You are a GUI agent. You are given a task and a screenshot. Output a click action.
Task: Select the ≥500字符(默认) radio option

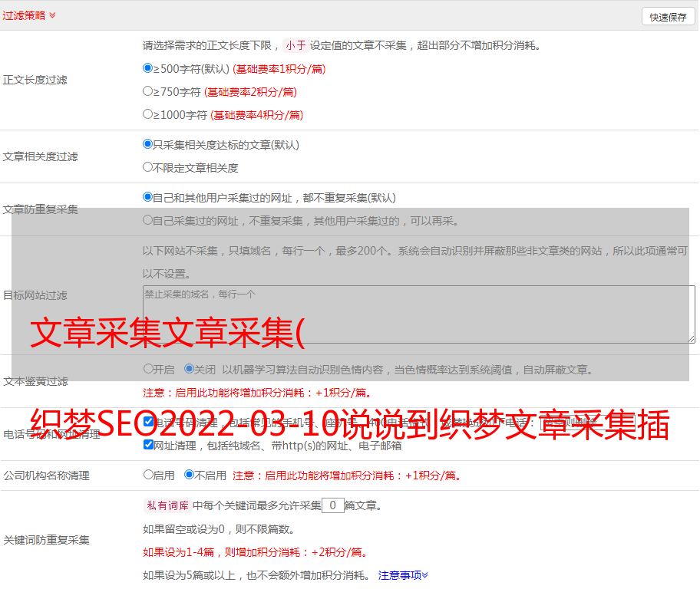pyautogui.click(x=147, y=68)
